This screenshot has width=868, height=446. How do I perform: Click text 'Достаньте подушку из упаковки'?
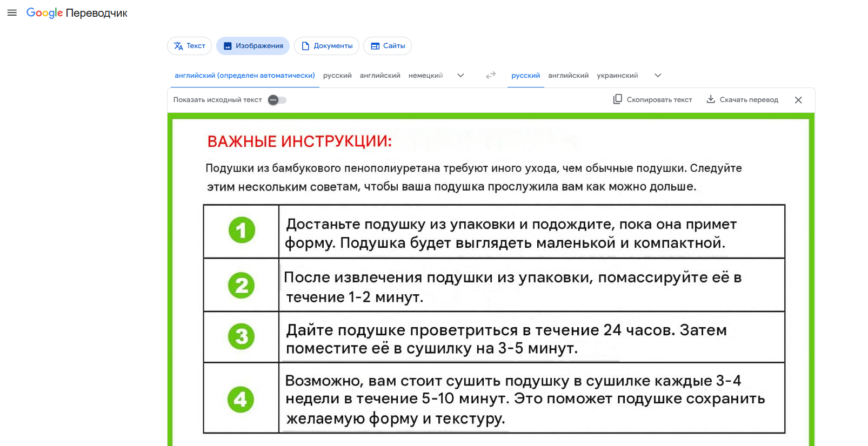tap(400, 224)
